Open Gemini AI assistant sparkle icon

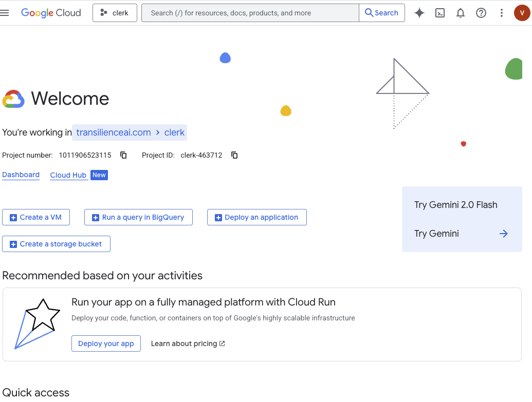[419, 13]
